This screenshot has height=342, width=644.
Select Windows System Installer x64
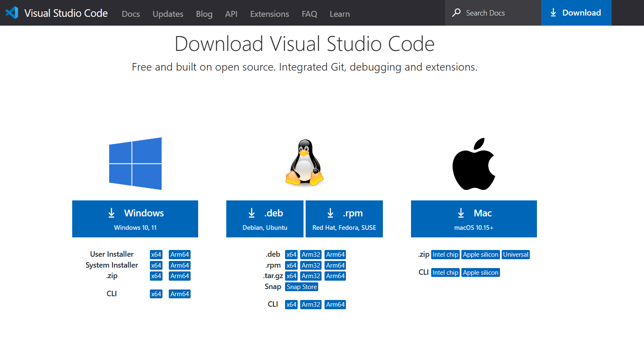click(x=156, y=266)
